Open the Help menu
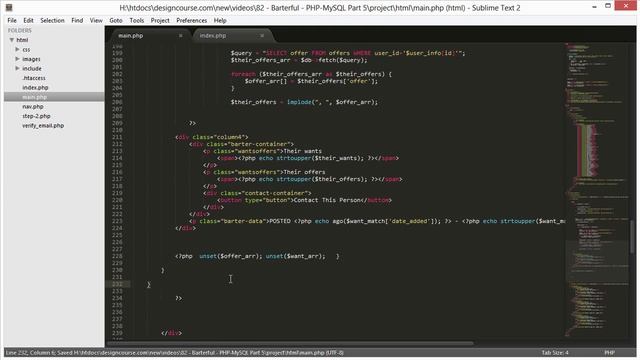This screenshot has width=640, height=360. [x=220, y=20]
